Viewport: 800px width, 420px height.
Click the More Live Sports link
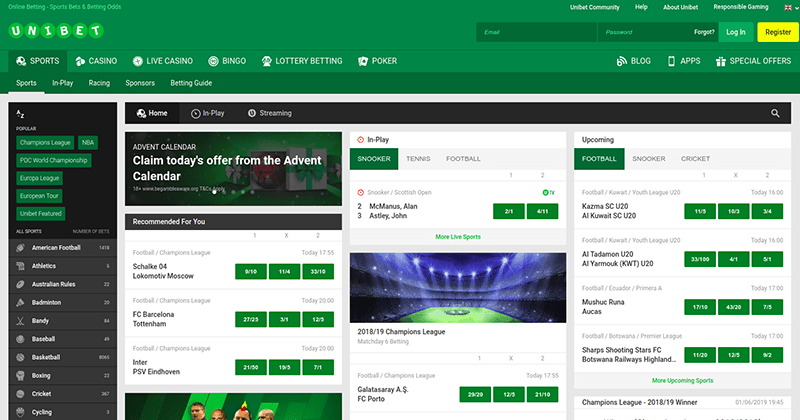point(457,237)
